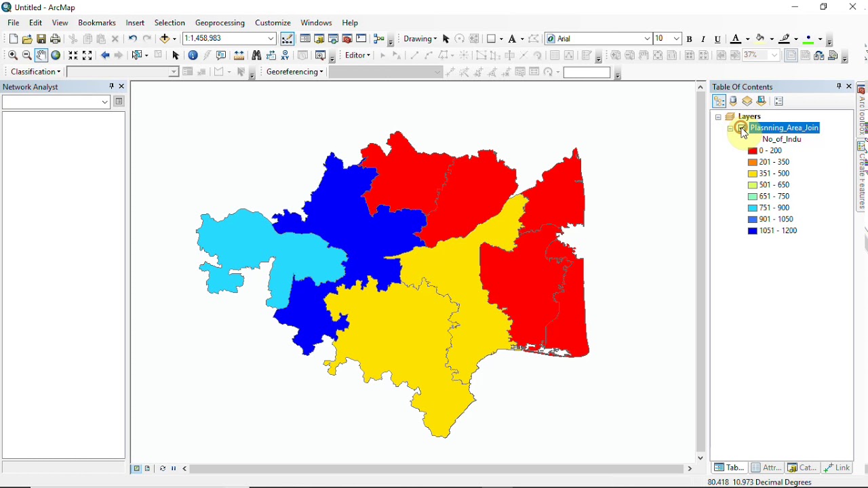
Task: Go back to previous extent arrow
Action: point(105,56)
